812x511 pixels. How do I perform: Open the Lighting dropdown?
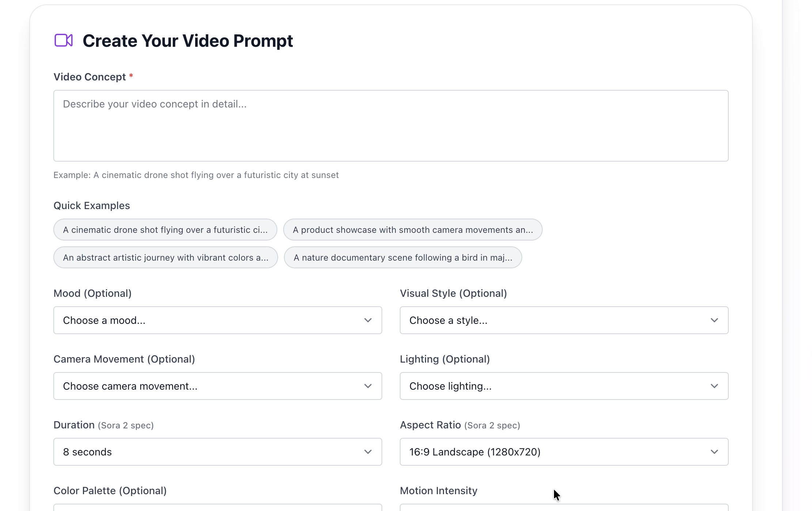[564, 386]
